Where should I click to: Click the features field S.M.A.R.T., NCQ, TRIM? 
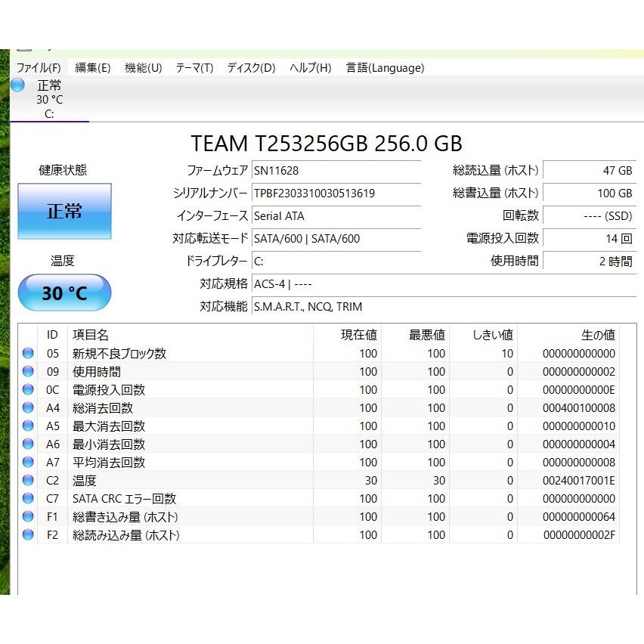click(x=444, y=306)
